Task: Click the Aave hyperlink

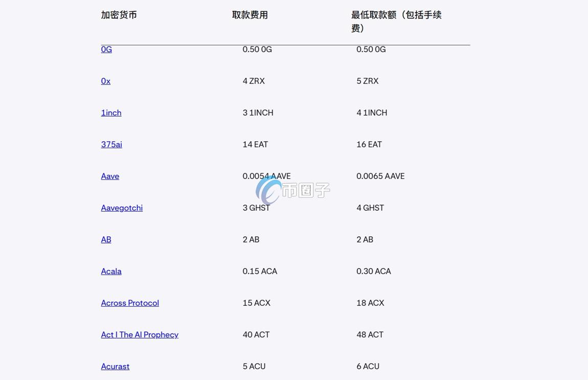Action: [110, 176]
